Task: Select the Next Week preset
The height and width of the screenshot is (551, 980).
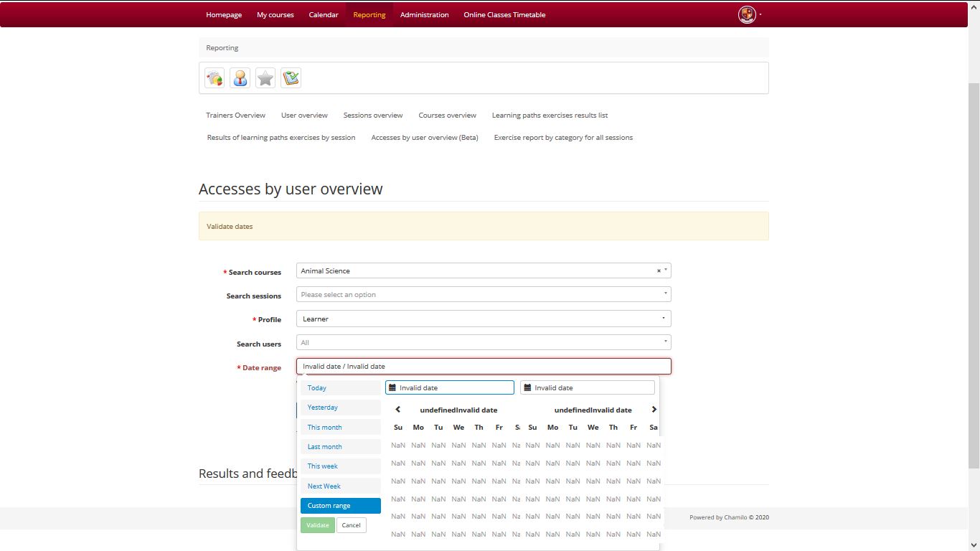Action: 324,486
